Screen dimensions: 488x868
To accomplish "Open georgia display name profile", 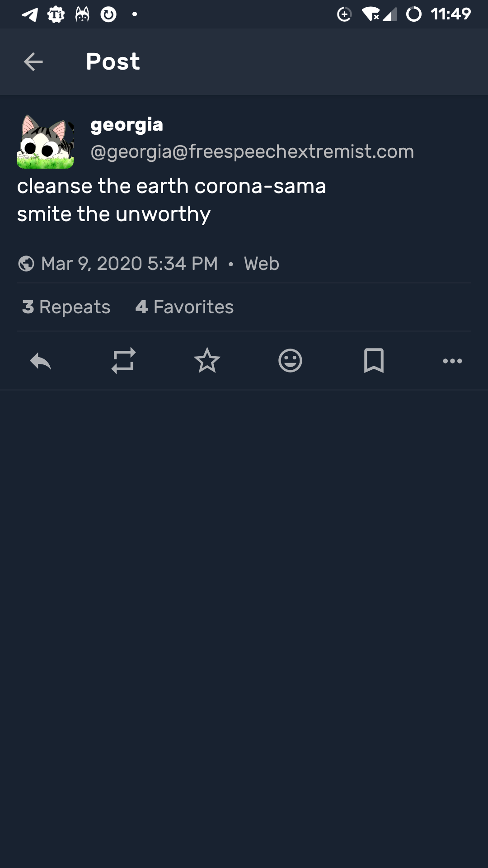I will tap(127, 125).
